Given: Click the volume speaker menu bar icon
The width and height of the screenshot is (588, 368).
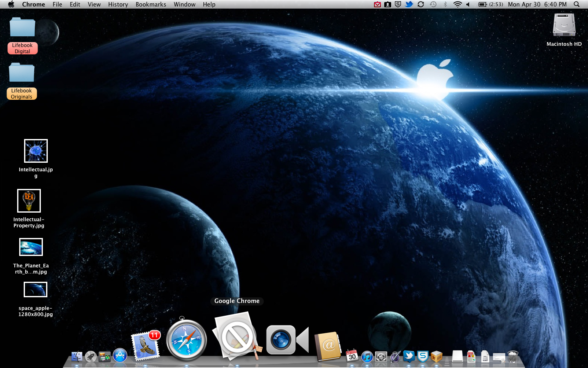Looking at the screenshot, I should coord(468,4).
